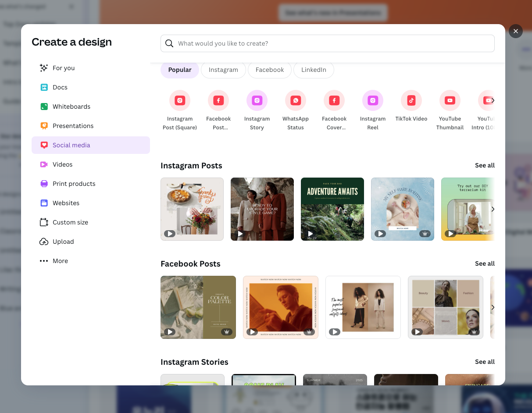Open the For you category
This screenshot has height=413, width=532.
[x=91, y=68]
